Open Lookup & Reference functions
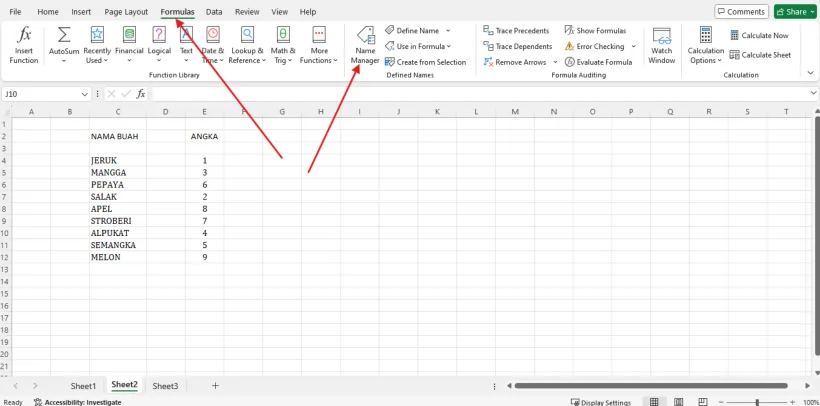Image resolution: width=820 pixels, height=406 pixels. [247, 46]
